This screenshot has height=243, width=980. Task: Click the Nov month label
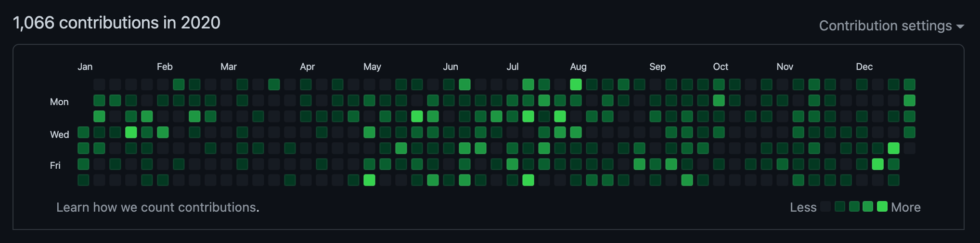785,67
